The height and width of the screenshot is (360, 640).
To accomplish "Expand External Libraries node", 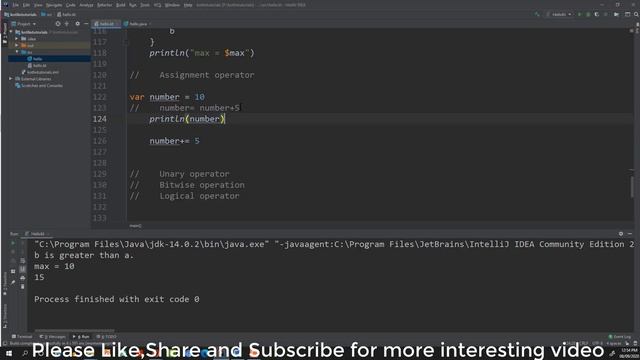I will pyautogui.click(x=11, y=79).
